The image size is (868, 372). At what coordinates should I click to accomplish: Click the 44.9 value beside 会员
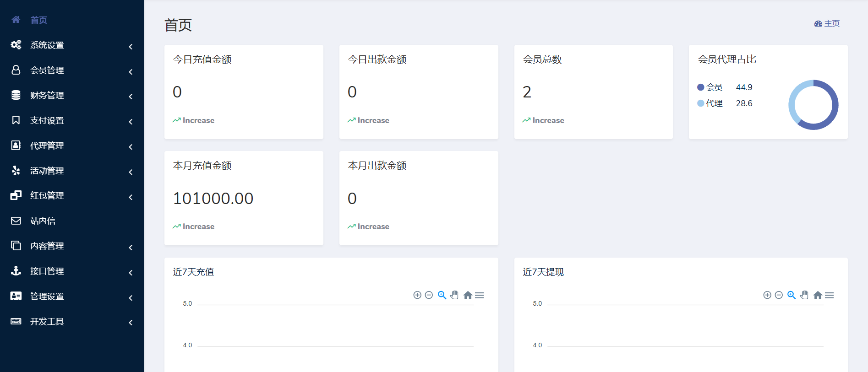pos(744,87)
